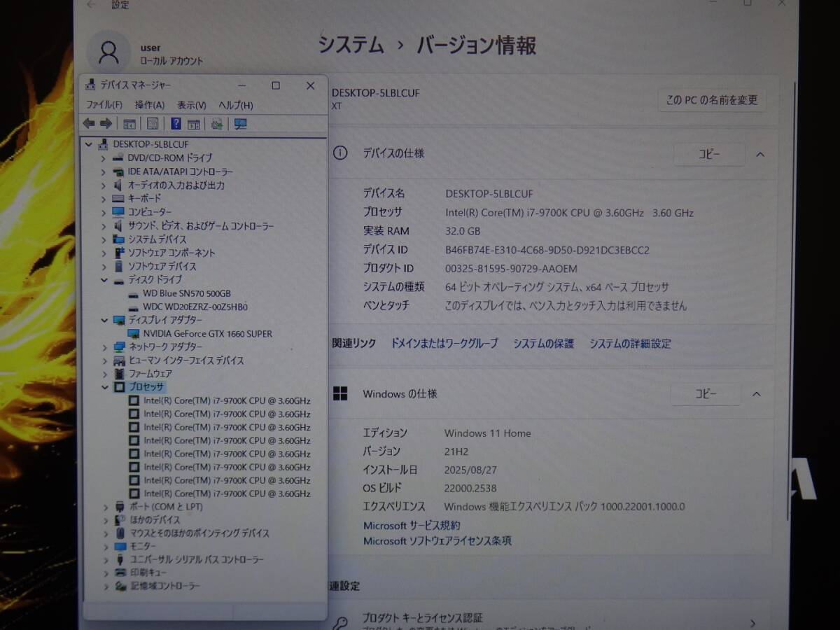Screen dimensions: 840x630
Task: Click the monitor scan-hardware icon in Device Manager toolbar
Action: pyautogui.click(x=241, y=124)
